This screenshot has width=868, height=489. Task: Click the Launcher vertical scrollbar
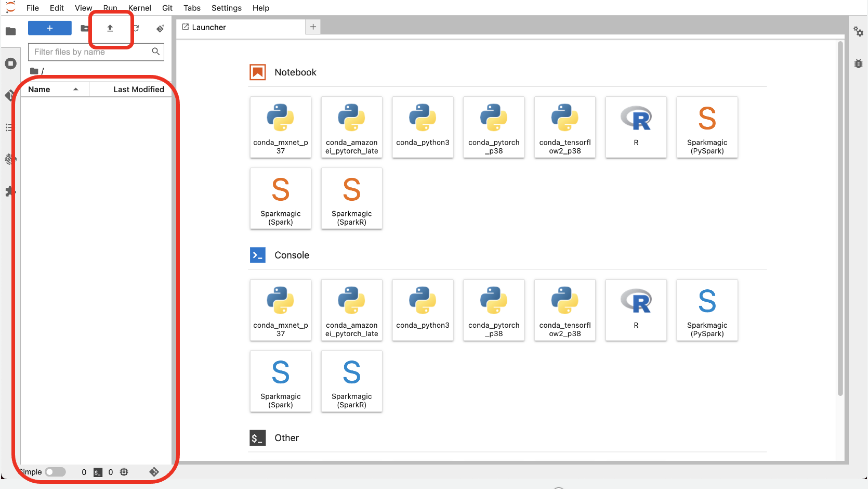[840, 218]
